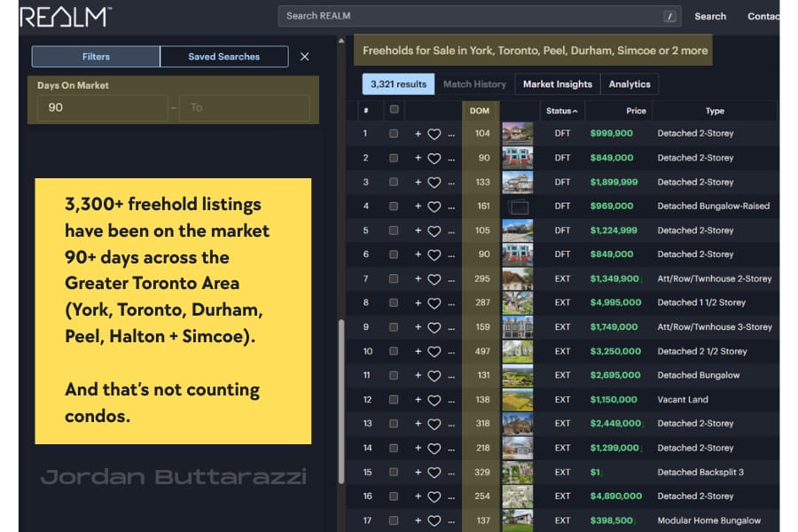Close the filters panel with the X
Viewport: 798px width, 532px height.
tap(304, 57)
